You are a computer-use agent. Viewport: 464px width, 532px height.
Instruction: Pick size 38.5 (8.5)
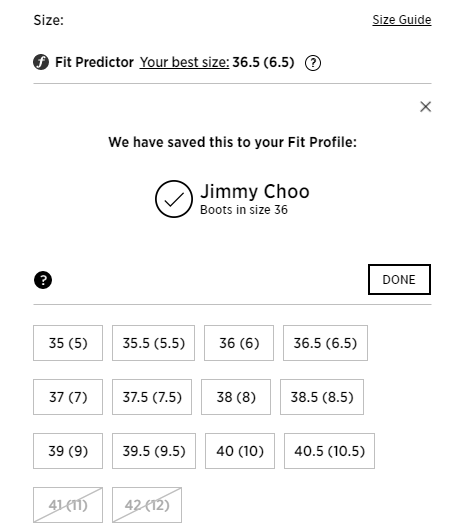tap(322, 397)
